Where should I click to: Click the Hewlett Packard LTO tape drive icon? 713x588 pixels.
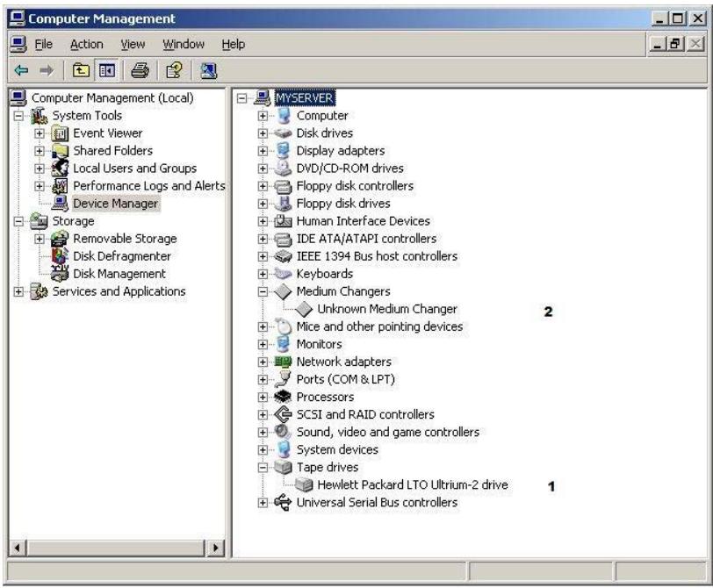point(304,484)
